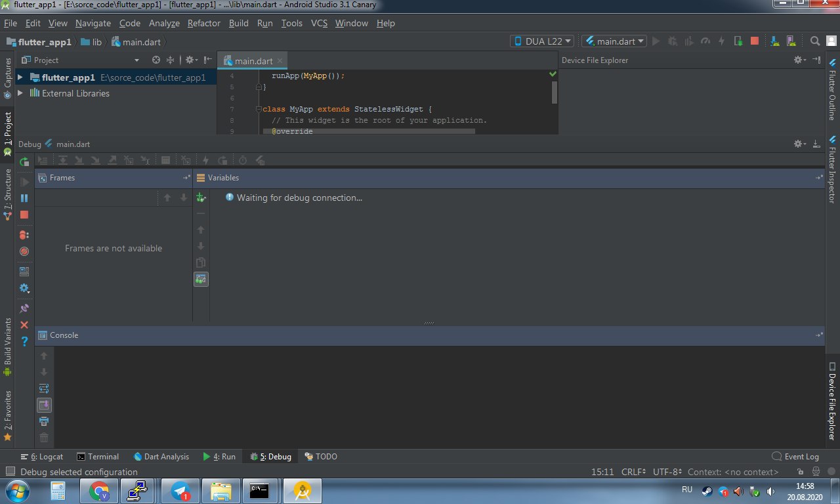Open Chrome from Windows taskbar
Screen dimensions: 840x504
tap(99, 491)
